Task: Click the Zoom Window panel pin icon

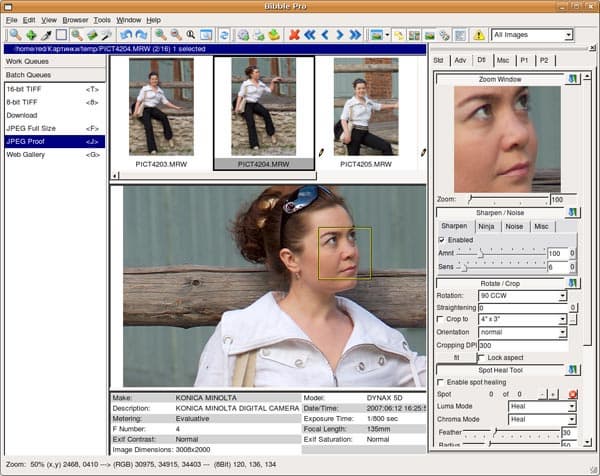Action: tap(572, 79)
